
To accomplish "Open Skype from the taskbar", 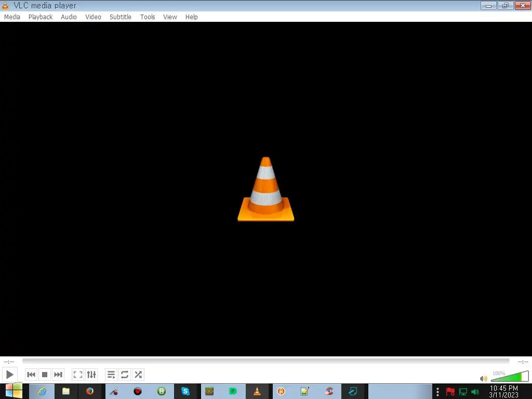I will coord(185,391).
